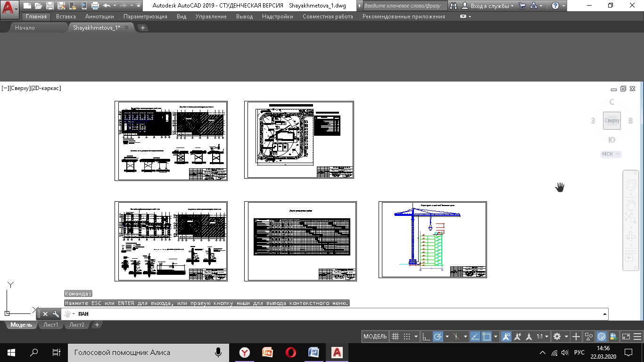Open workspace switching gear icon
644x362 pixels.
(x=557, y=337)
